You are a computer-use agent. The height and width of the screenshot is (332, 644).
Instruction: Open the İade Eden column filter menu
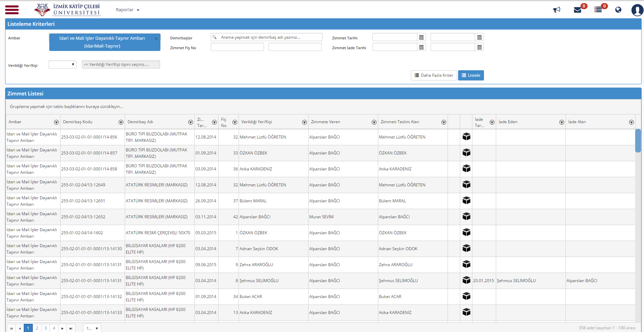tap(562, 122)
